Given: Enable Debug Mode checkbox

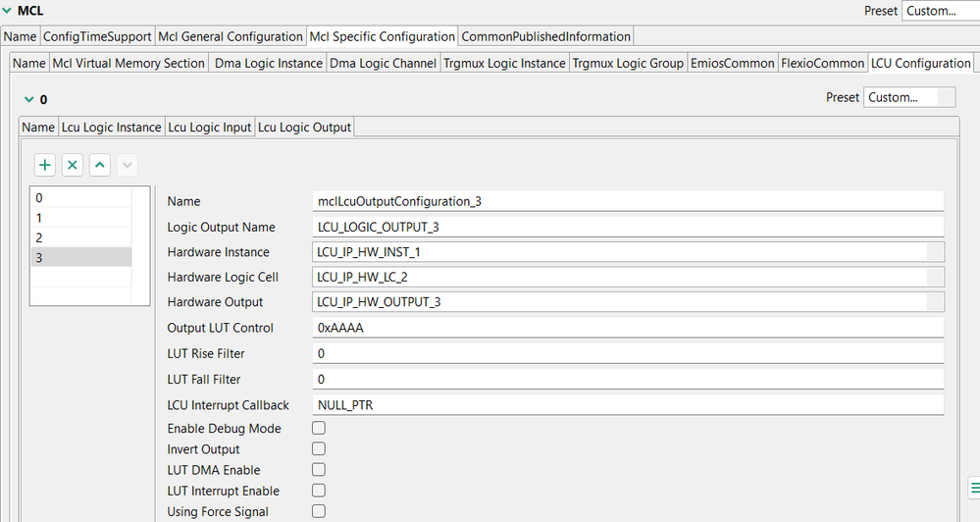Looking at the screenshot, I should coord(319,429).
